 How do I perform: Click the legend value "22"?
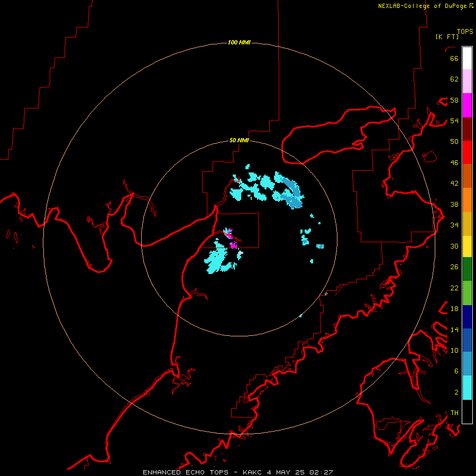[x=454, y=288]
